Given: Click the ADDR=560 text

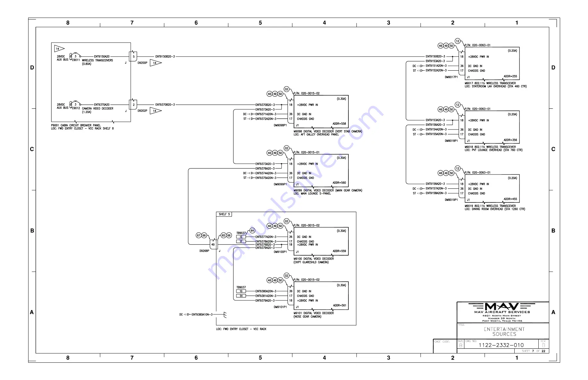Looking at the screenshot, I should click(339, 183).
